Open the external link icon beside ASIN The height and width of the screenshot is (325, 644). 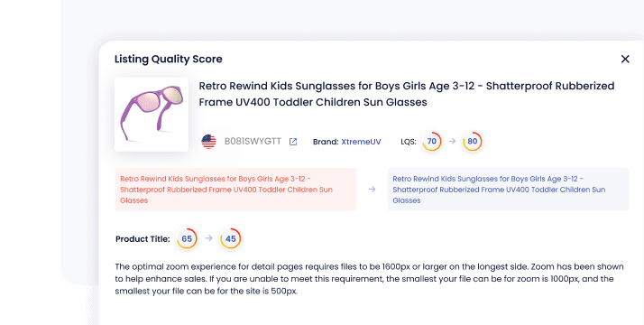coord(293,142)
